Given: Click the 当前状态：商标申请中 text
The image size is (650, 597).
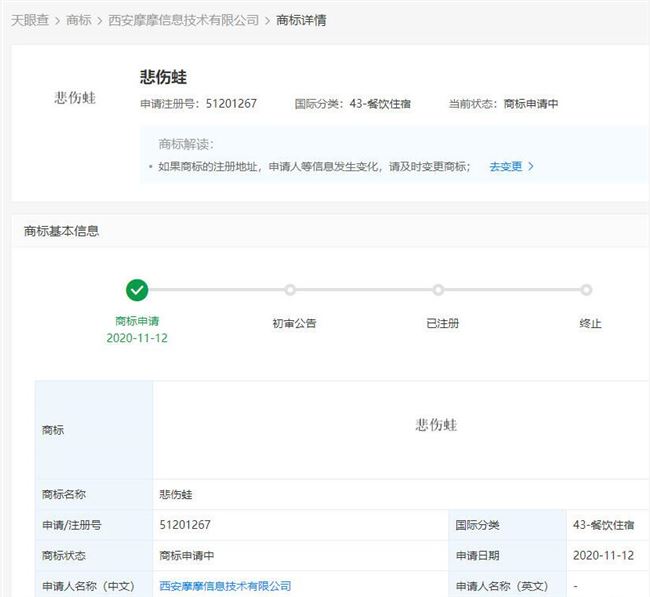Looking at the screenshot, I should pos(503,104).
